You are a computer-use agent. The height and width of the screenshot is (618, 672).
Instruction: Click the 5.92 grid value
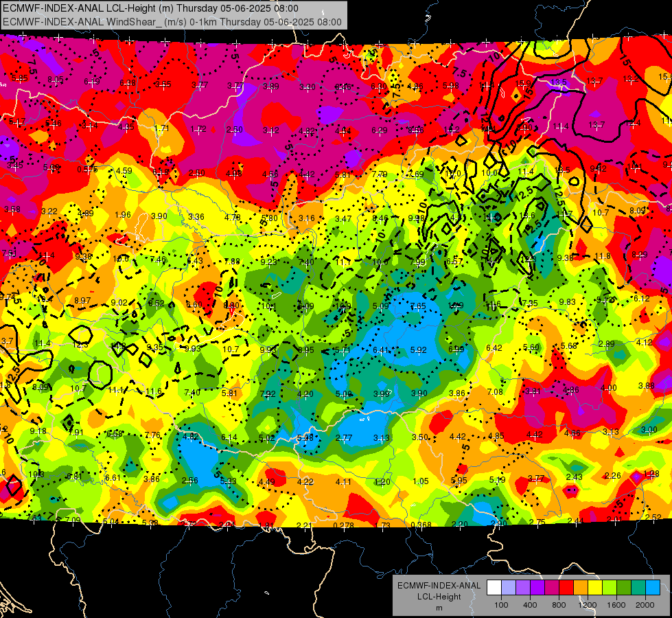click(418, 350)
